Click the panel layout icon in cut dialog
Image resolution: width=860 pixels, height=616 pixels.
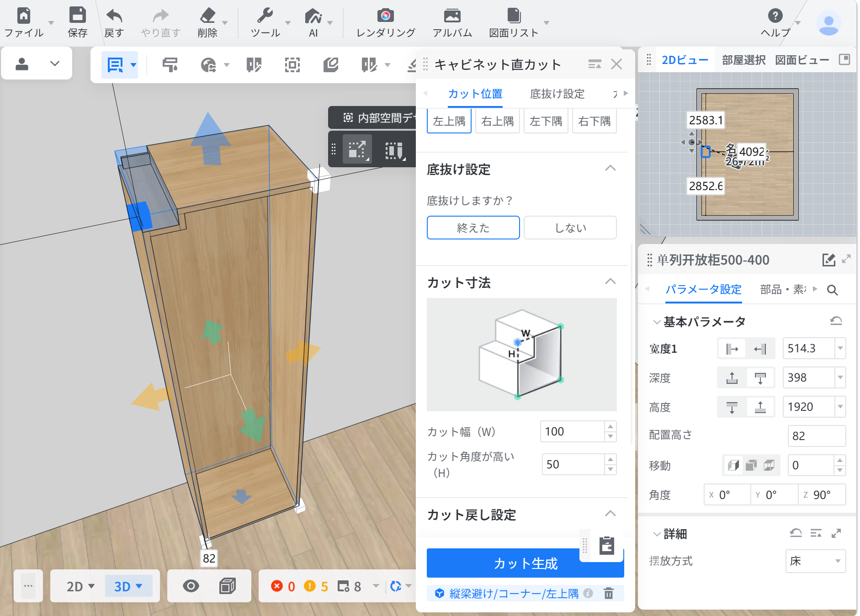(x=595, y=64)
